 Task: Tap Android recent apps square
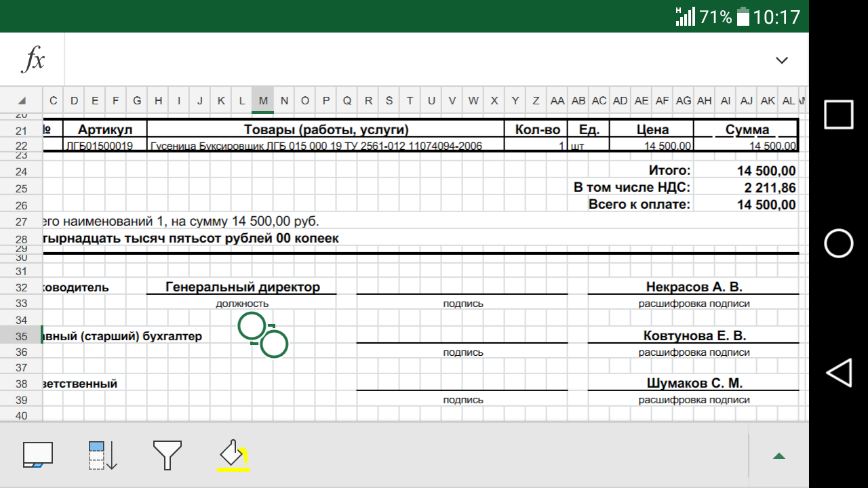839,114
